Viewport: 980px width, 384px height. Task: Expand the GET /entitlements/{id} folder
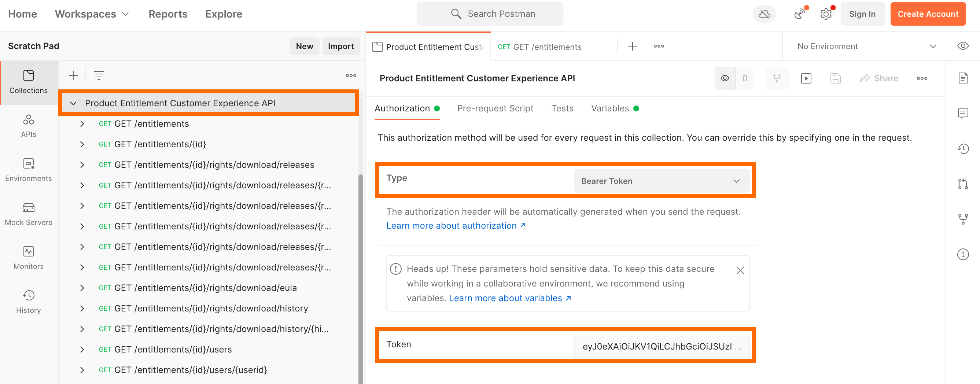coord(82,144)
